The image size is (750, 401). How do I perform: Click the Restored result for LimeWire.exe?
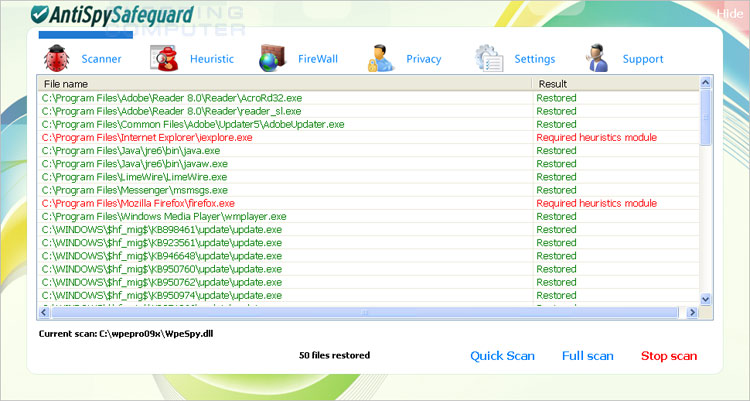556,177
